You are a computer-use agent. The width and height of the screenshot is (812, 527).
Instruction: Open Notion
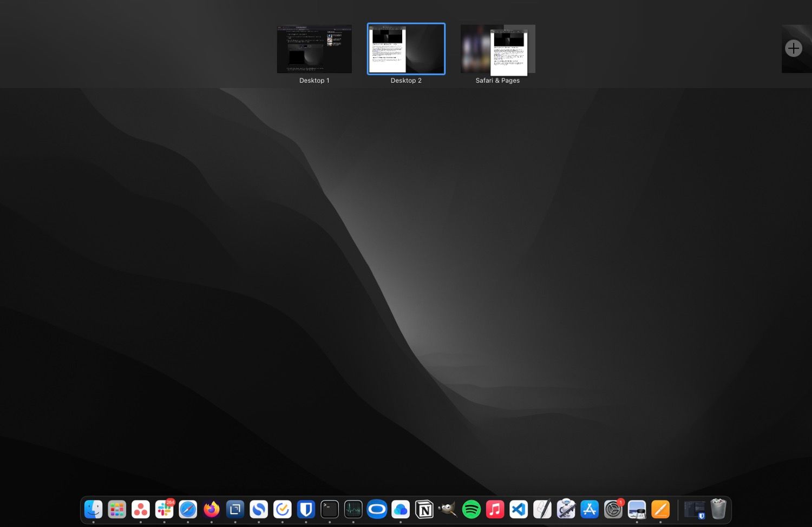pyautogui.click(x=424, y=509)
